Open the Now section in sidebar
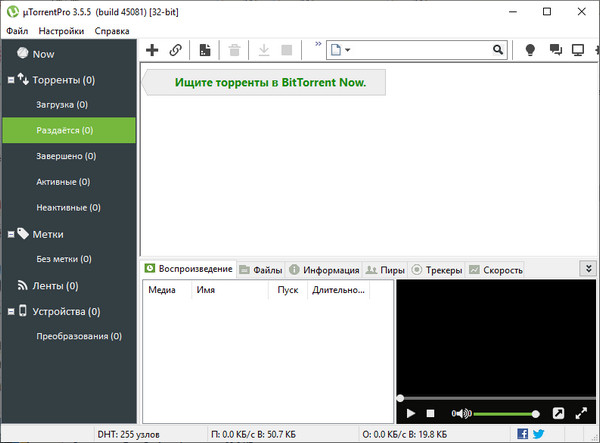The width and height of the screenshot is (600, 443). click(x=43, y=54)
